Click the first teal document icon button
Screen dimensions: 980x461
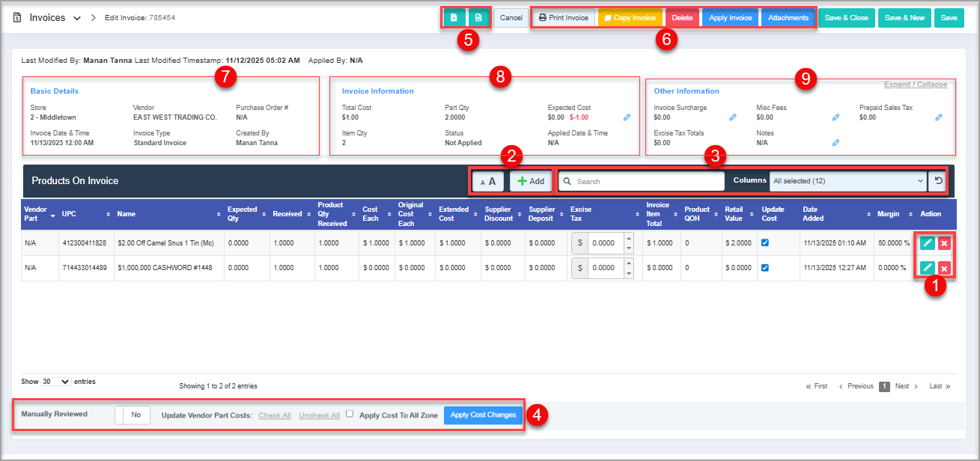(454, 17)
